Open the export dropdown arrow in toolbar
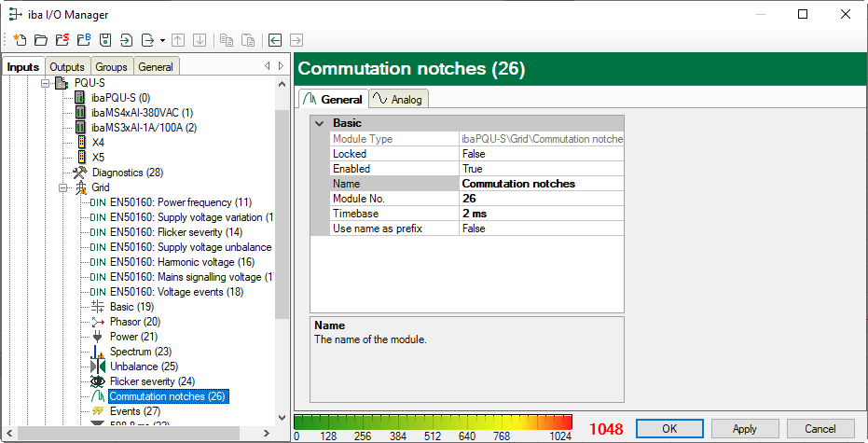 (162, 40)
